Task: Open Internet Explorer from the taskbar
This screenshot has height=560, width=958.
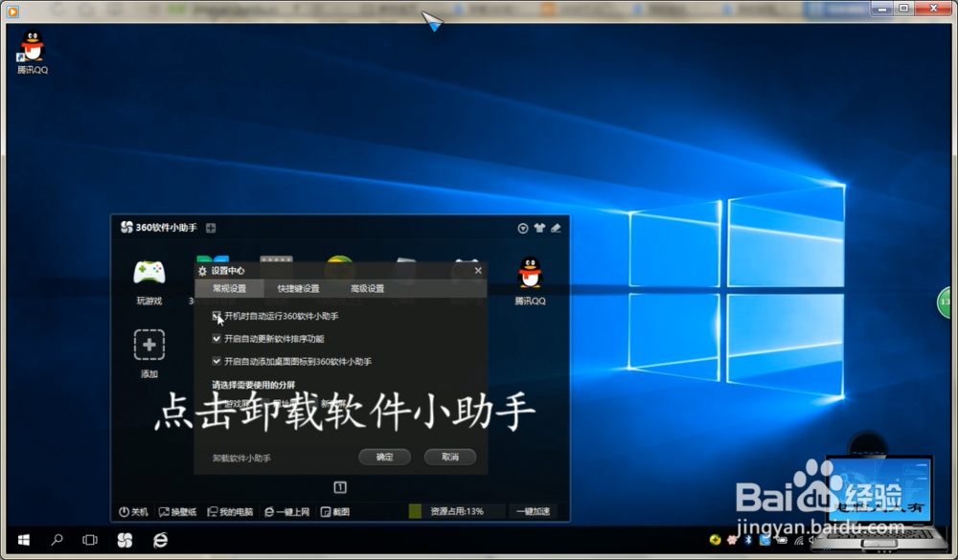Action: coord(160,540)
